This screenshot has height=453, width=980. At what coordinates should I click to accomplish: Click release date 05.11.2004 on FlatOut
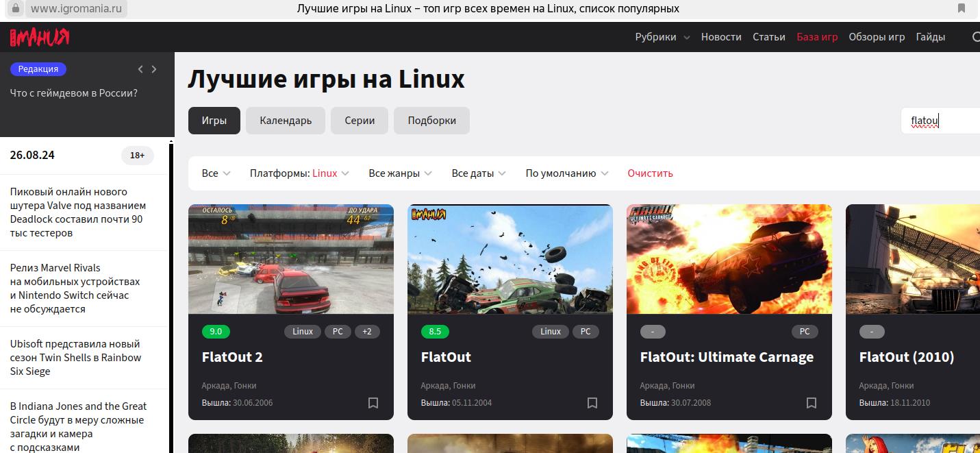pyautogui.click(x=472, y=403)
